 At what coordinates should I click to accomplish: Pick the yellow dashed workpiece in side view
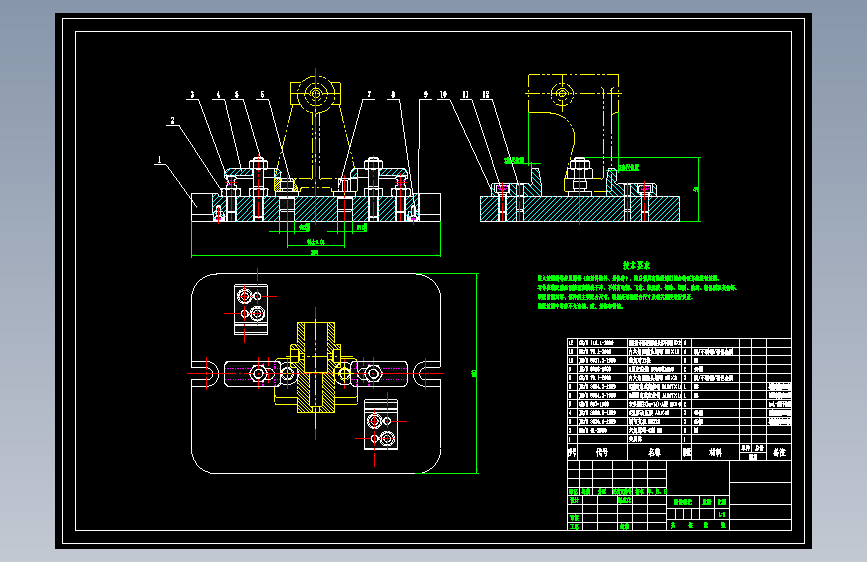[572, 133]
